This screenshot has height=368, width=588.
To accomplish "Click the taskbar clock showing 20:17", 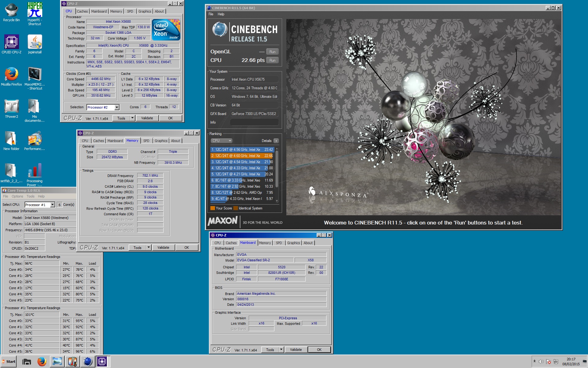I will click(571, 362).
